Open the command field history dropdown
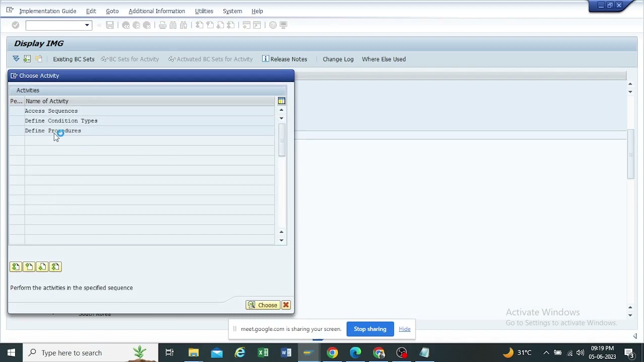This screenshot has width=644, height=362. 87,25
